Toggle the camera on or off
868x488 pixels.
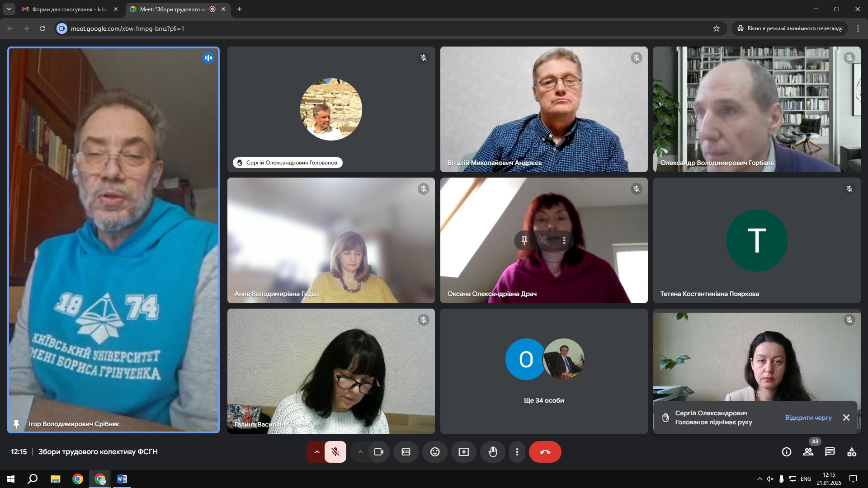coord(379,452)
